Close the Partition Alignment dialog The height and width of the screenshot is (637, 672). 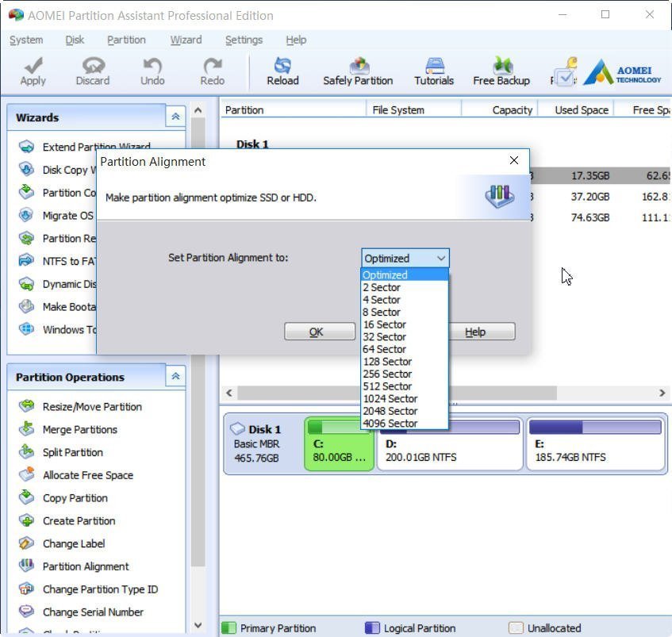514,160
